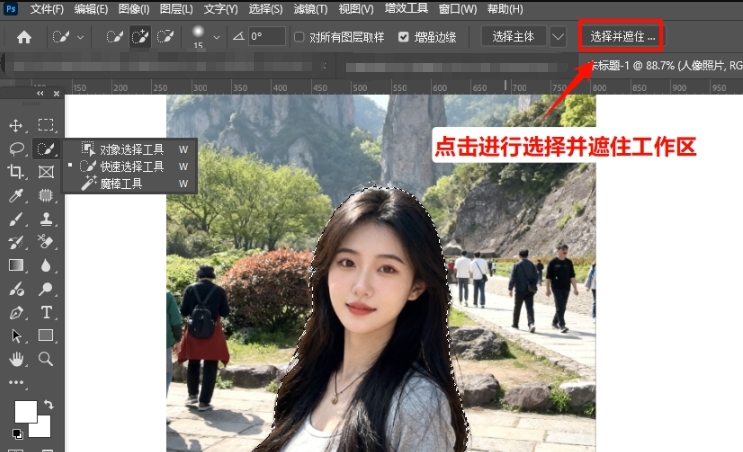Open the 窗口(W) menu

coord(458,9)
